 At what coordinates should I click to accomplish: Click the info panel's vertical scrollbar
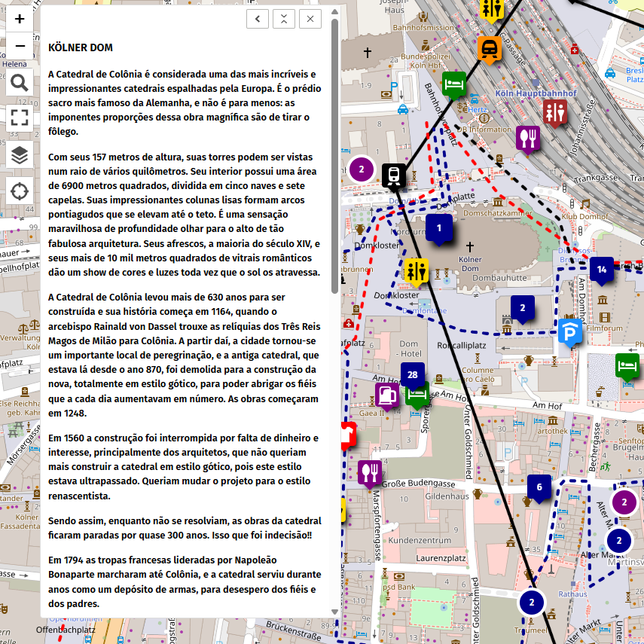(x=334, y=151)
